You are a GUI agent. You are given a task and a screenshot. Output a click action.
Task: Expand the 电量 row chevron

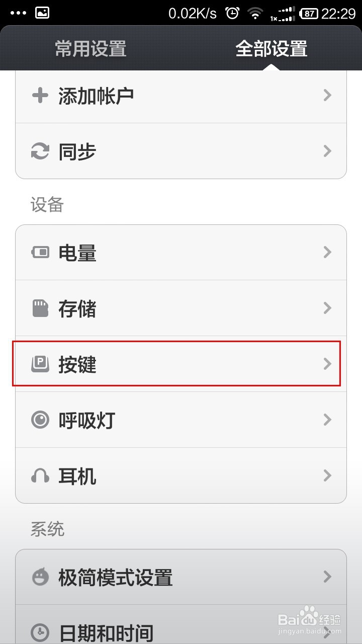click(328, 252)
